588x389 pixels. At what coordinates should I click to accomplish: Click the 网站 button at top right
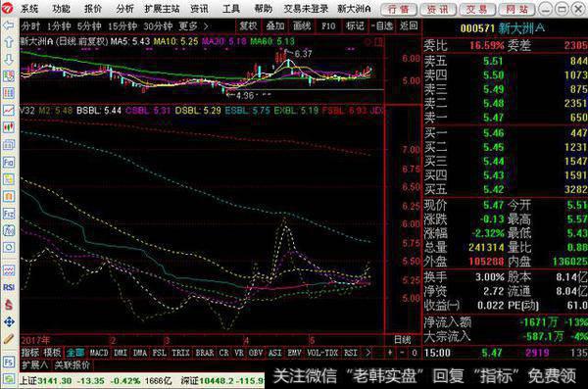[x=516, y=9]
